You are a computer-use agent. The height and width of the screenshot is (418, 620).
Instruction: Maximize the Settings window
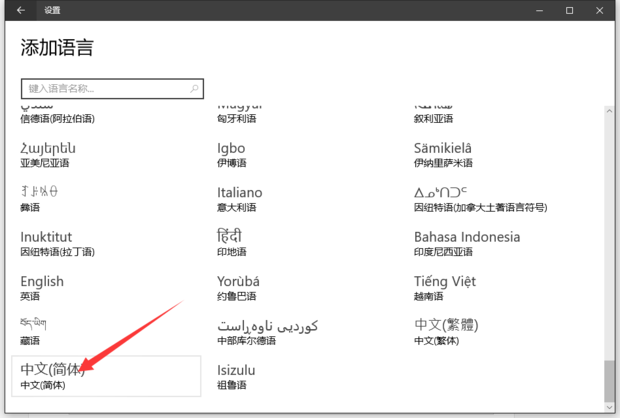click(x=569, y=10)
